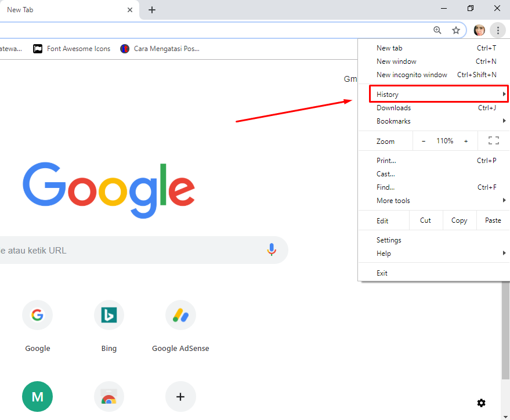Select Downloads from the menu
This screenshot has height=420, width=510.
coord(393,107)
